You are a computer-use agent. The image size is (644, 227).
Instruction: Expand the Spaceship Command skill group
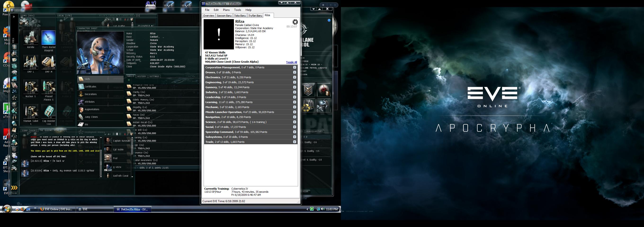295,132
